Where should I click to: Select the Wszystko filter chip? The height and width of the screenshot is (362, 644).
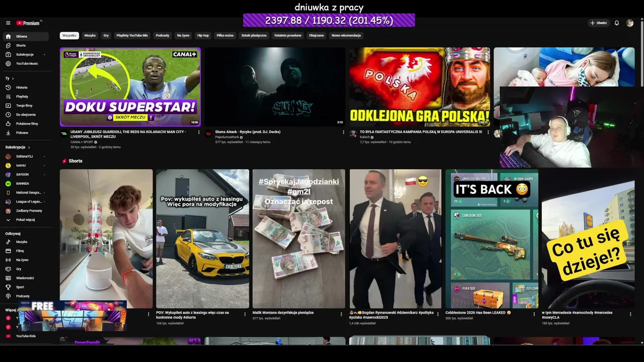coord(69,36)
